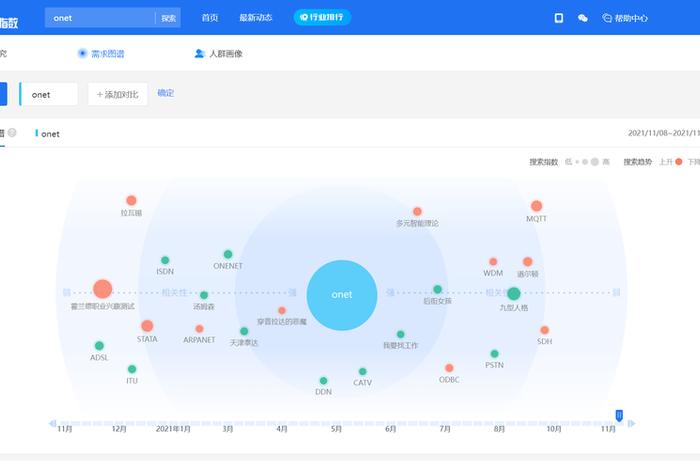
Task: Click the 九型人格 green bubble
Action: [x=514, y=294]
